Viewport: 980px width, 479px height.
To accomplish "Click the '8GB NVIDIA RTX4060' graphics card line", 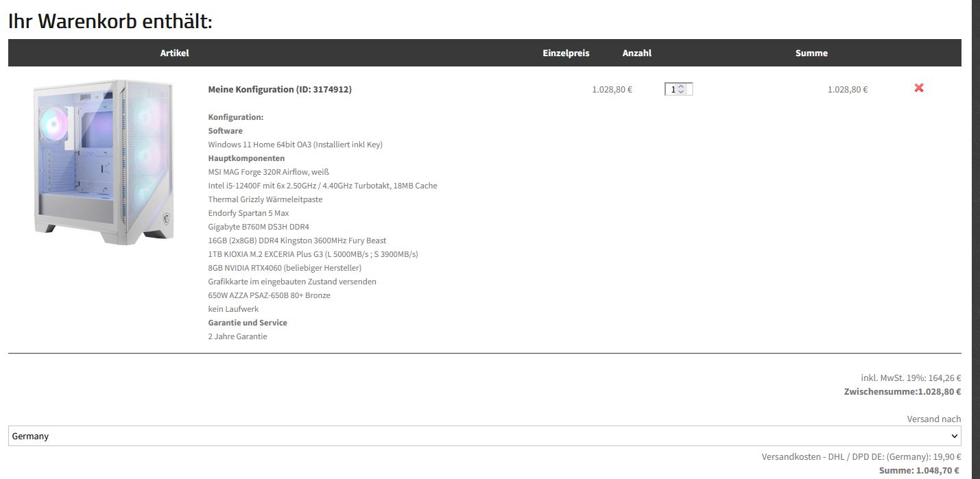I will pyautogui.click(x=285, y=268).
